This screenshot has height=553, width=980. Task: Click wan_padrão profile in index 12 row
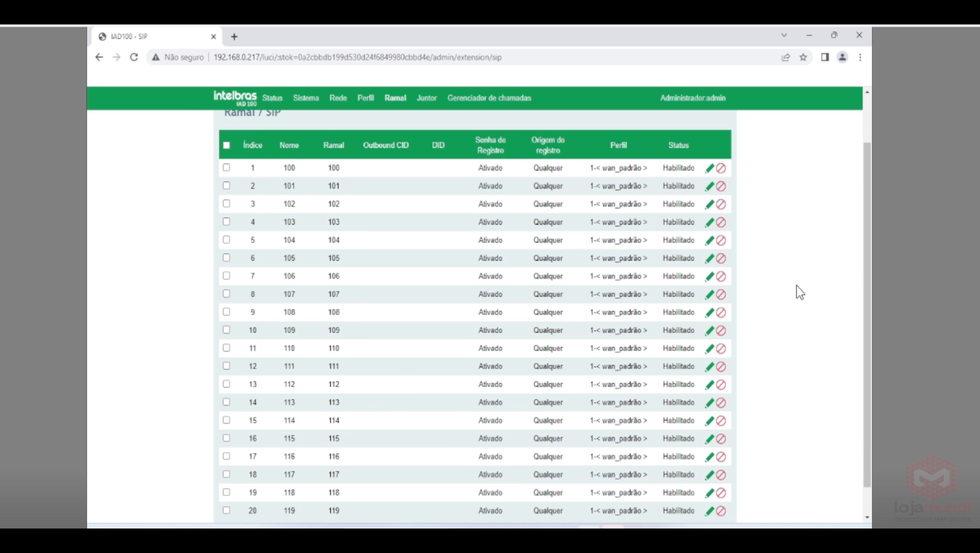(618, 367)
